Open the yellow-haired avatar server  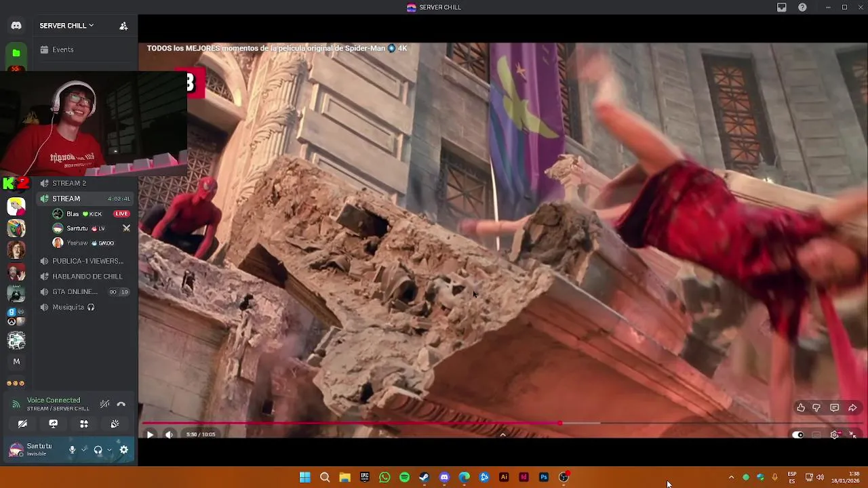(16, 205)
